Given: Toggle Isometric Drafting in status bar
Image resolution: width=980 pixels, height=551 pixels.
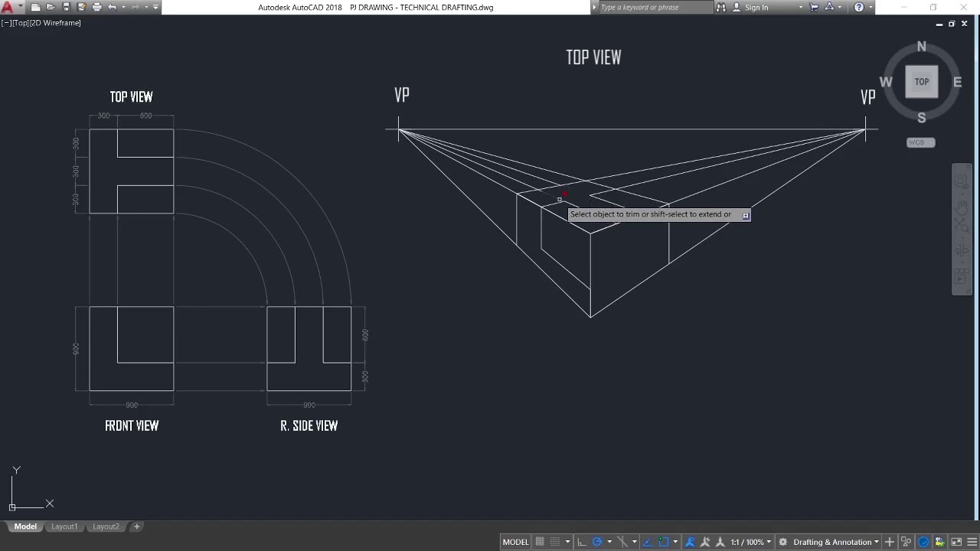Looking at the screenshot, I should click(623, 542).
